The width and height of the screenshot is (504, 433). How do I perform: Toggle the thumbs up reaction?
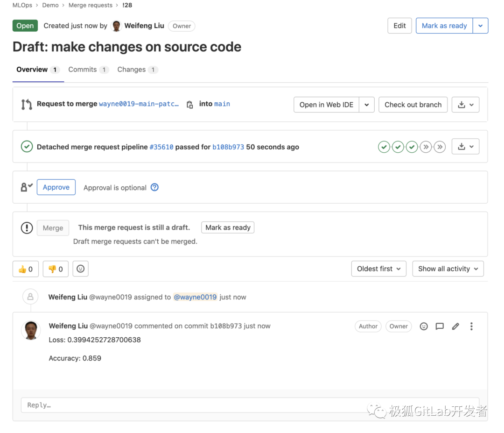click(x=25, y=269)
